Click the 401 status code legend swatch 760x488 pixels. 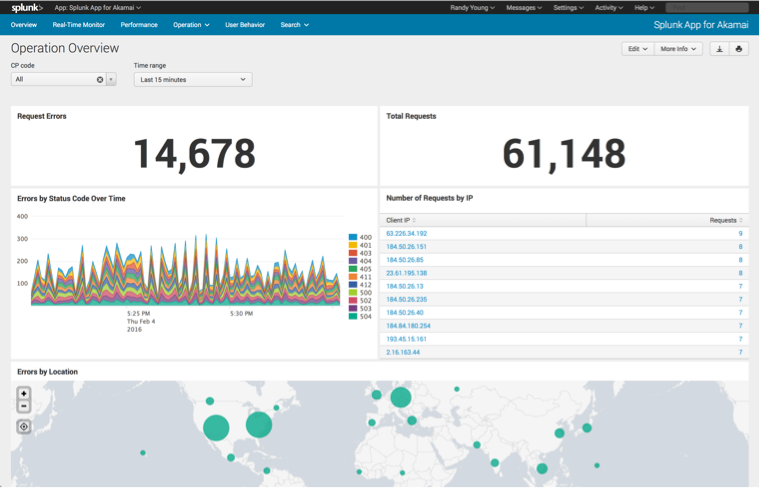pyautogui.click(x=353, y=245)
